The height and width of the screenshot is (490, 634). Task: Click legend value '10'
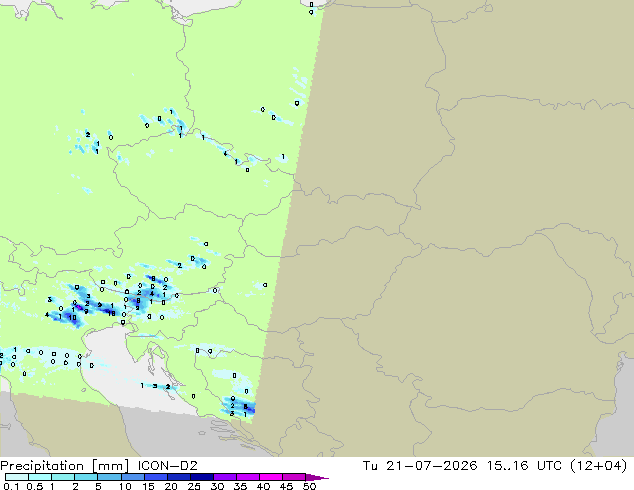pyautogui.click(x=125, y=486)
